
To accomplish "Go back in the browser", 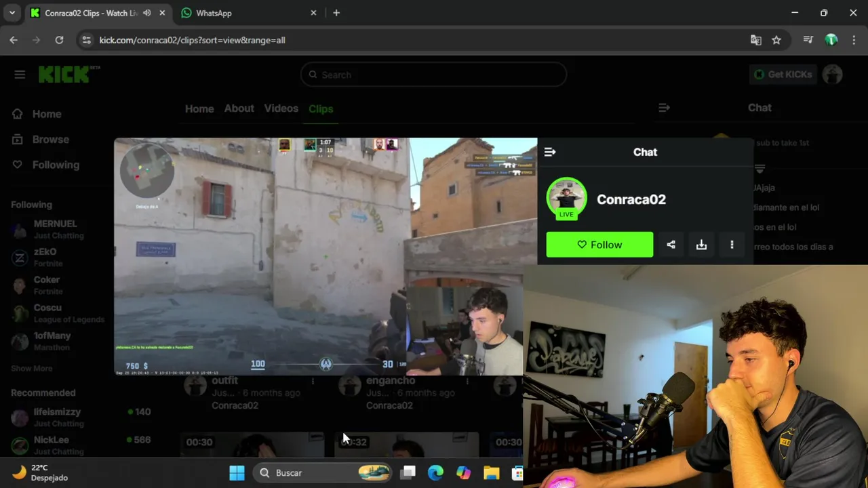I will (14, 40).
